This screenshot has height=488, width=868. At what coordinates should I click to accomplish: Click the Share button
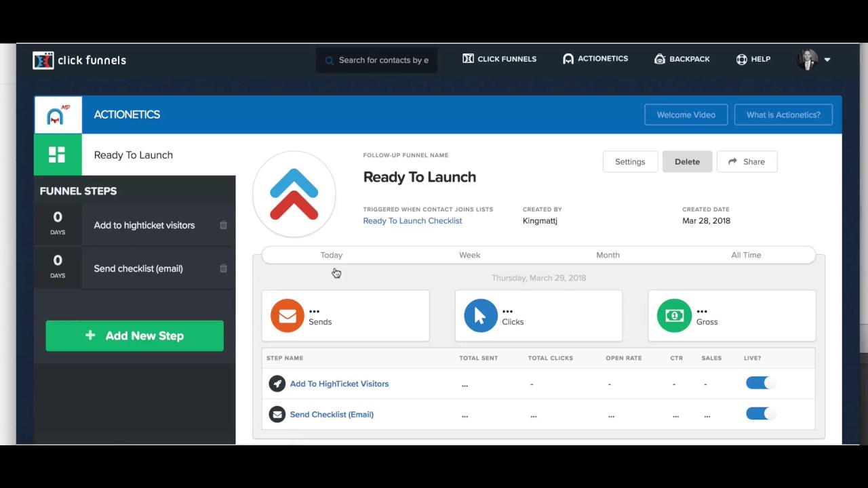point(747,161)
